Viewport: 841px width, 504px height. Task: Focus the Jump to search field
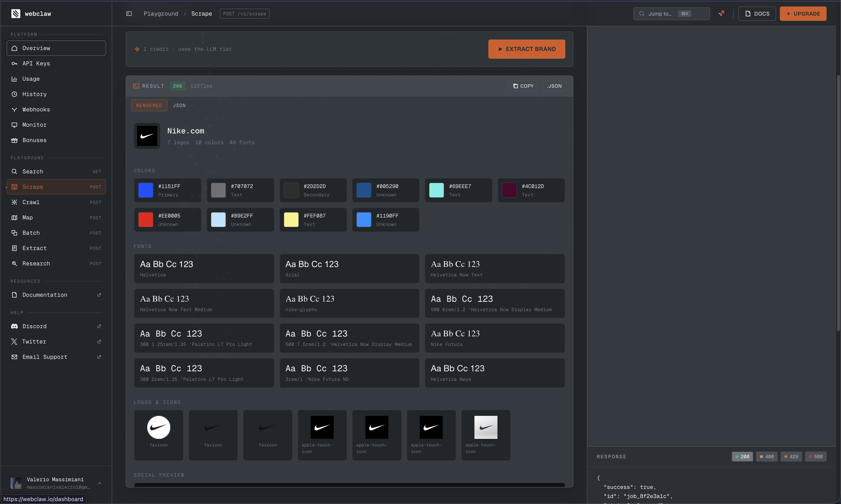click(672, 14)
